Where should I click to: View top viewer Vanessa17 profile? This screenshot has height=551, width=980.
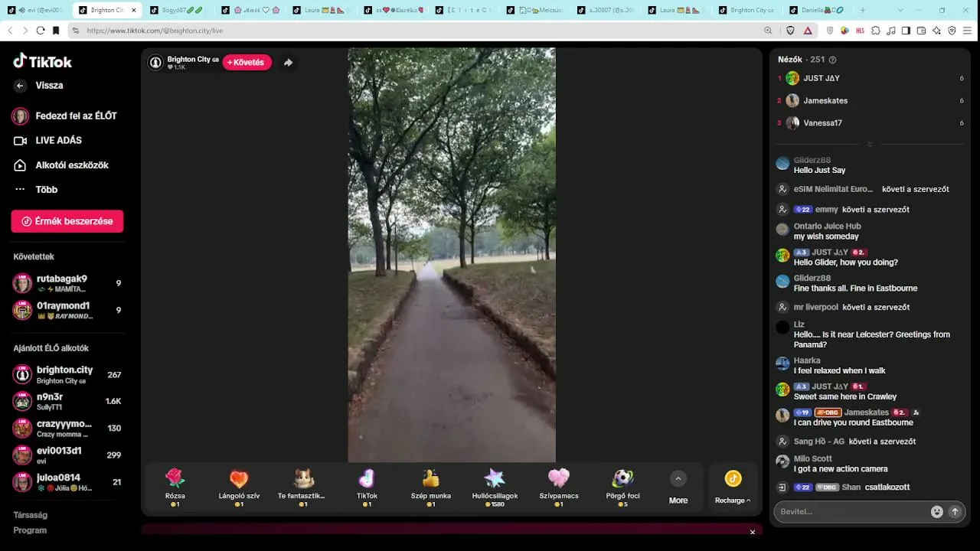[x=822, y=122]
